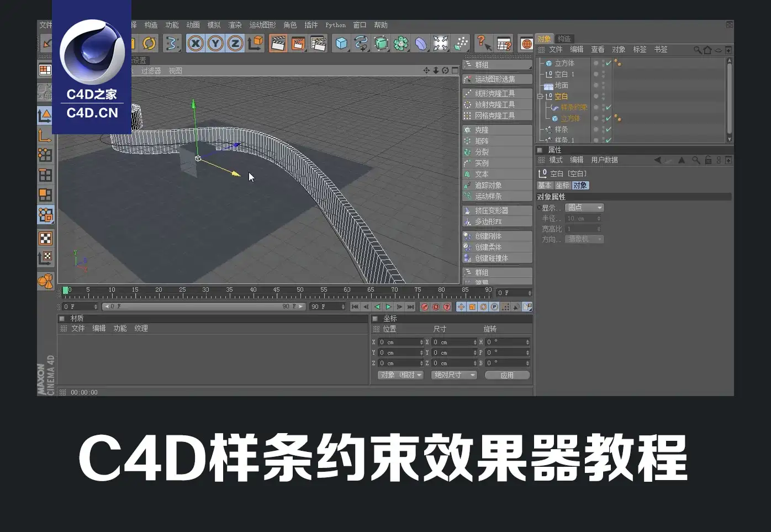Image resolution: width=771 pixels, height=532 pixels.
Task: Open the calendar question-mark help icon
Action: pos(504,43)
